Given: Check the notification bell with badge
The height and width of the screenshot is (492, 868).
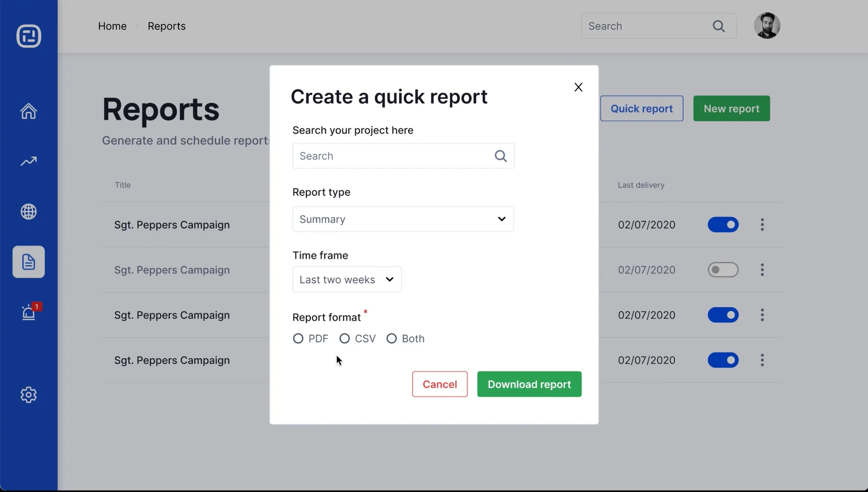Looking at the screenshot, I should tap(28, 312).
